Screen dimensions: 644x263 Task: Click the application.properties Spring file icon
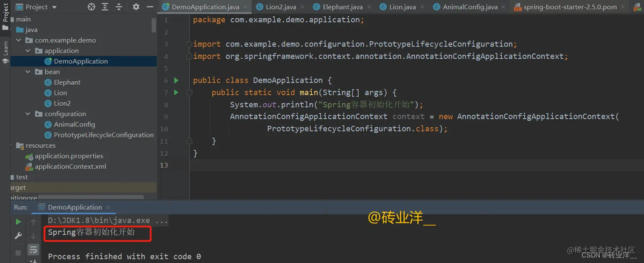tap(29, 156)
